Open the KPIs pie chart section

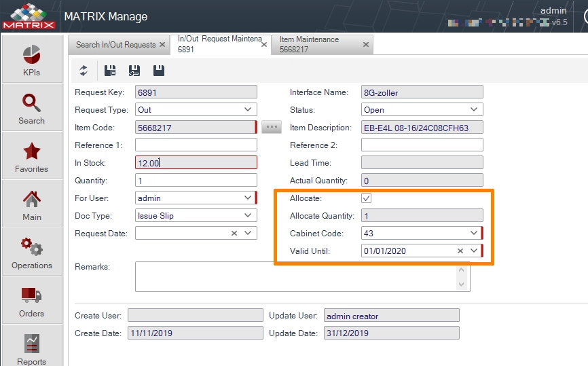pyautogui.click(x=31, y=59)
